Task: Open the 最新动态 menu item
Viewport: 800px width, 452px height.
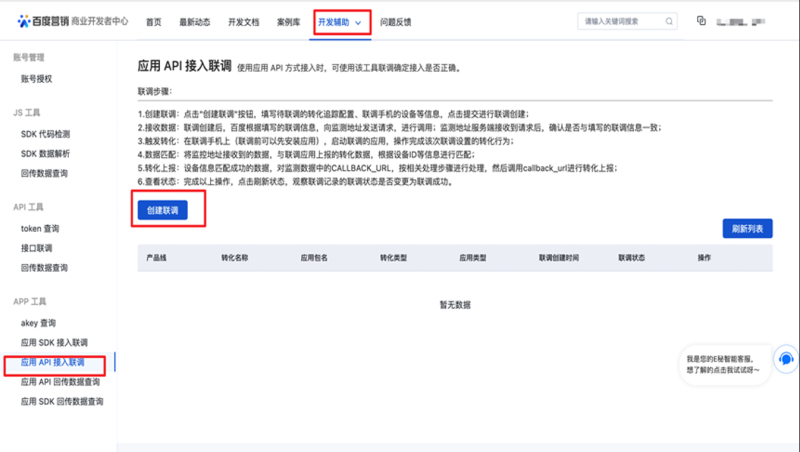Action: [195, 22]
